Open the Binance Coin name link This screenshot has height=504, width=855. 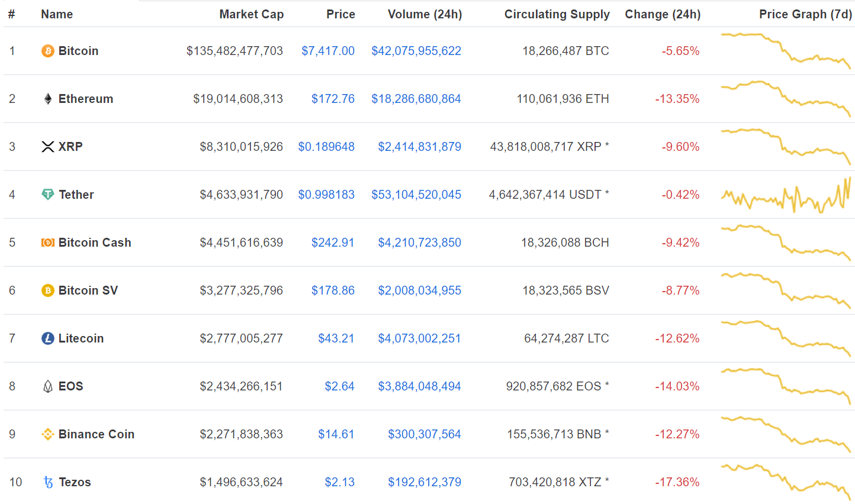[97, 434]
